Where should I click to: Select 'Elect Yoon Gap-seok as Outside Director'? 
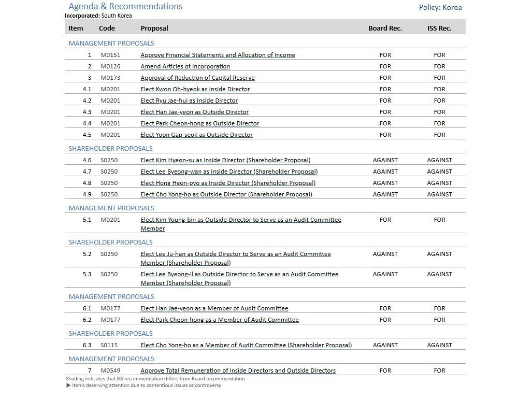point(196,135)
